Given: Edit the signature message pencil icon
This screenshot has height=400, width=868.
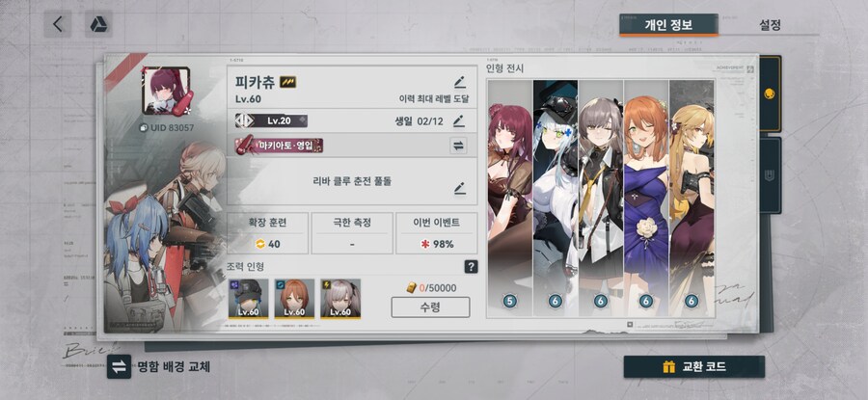Looking at the screenshot, I should coord(459,188).
